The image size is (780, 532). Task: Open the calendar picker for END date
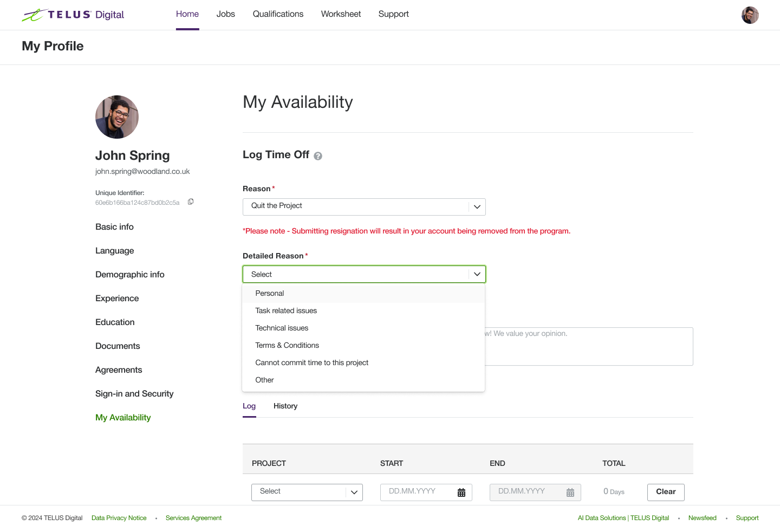pyautogui.click(x=570, y=492)
